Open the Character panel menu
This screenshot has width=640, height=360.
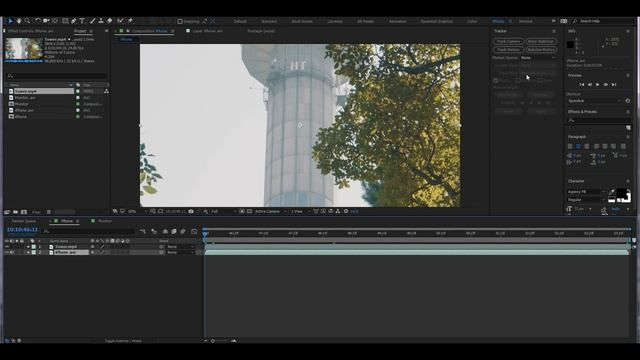(628, 181)
